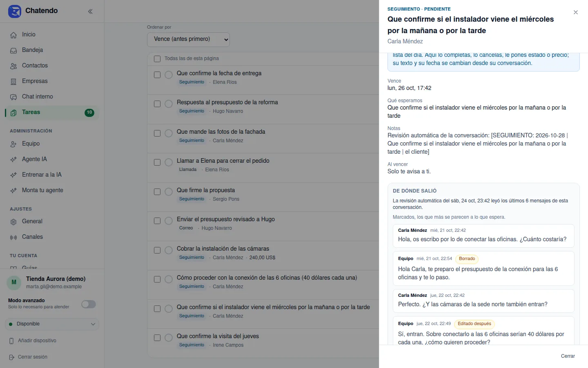Screen dimensions: 588x368
Task: Open task 'Respuesta al presupuesto de la reforma'
Action: click(x=227, y=102)
